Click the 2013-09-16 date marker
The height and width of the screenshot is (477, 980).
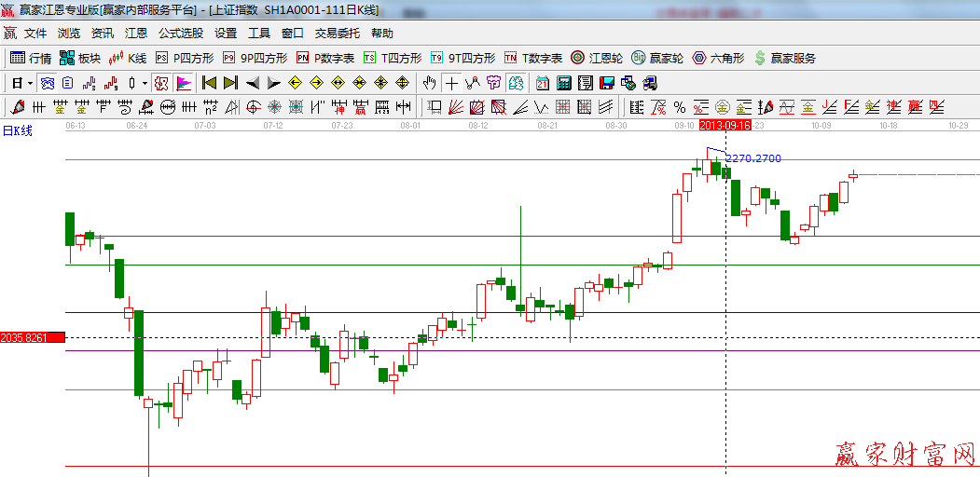click(x=725, y=124)
